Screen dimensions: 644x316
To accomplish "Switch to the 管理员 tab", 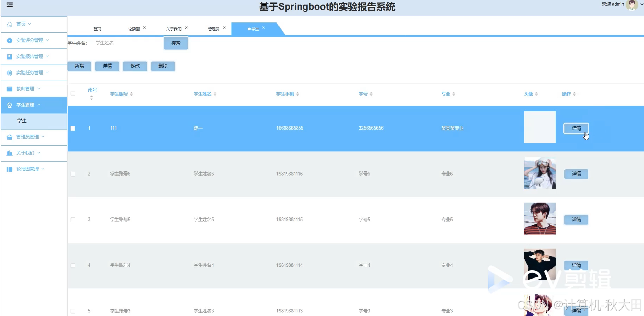I will (x=213, y=29).
